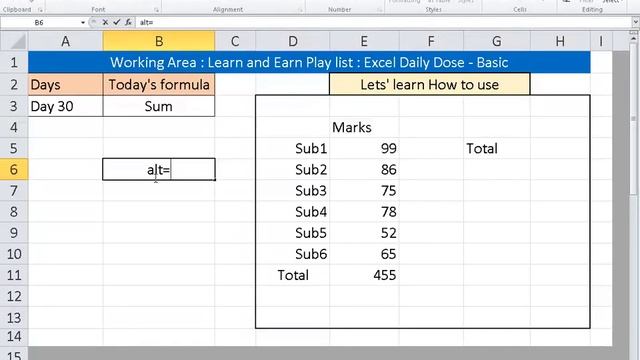Confirm entry with the checkmark button
Screen dimensions: 640x360
[x=117, y=22]
